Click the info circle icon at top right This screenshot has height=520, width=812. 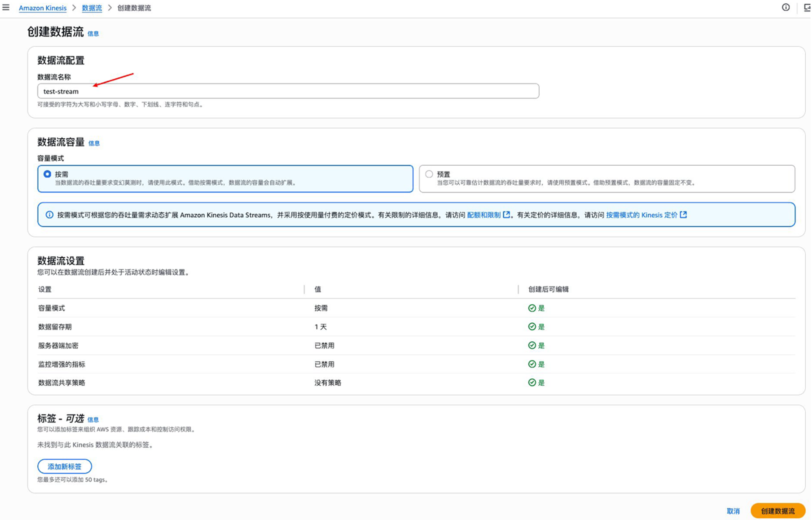(786, 8)
